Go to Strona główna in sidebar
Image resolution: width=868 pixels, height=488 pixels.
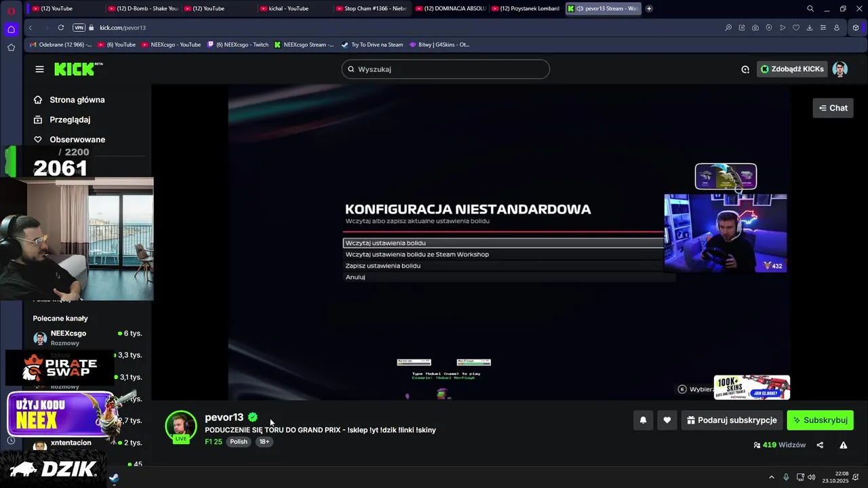coord(77,100)
